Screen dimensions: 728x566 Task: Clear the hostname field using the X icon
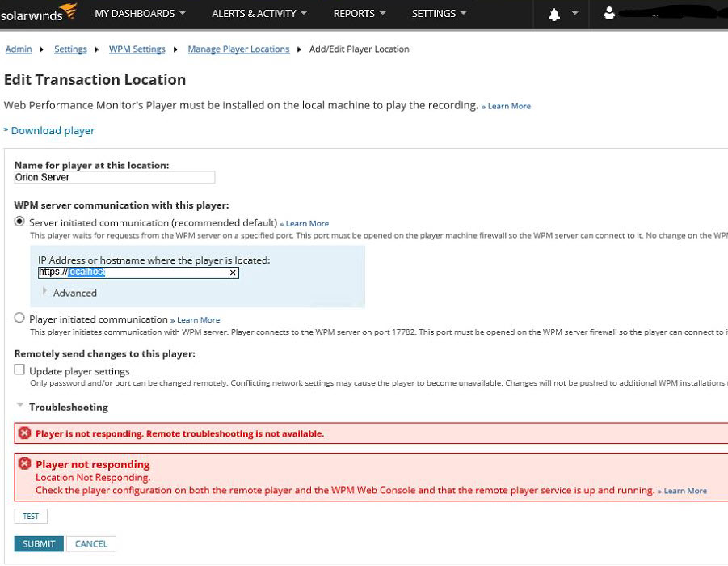(x=233, y=272)
